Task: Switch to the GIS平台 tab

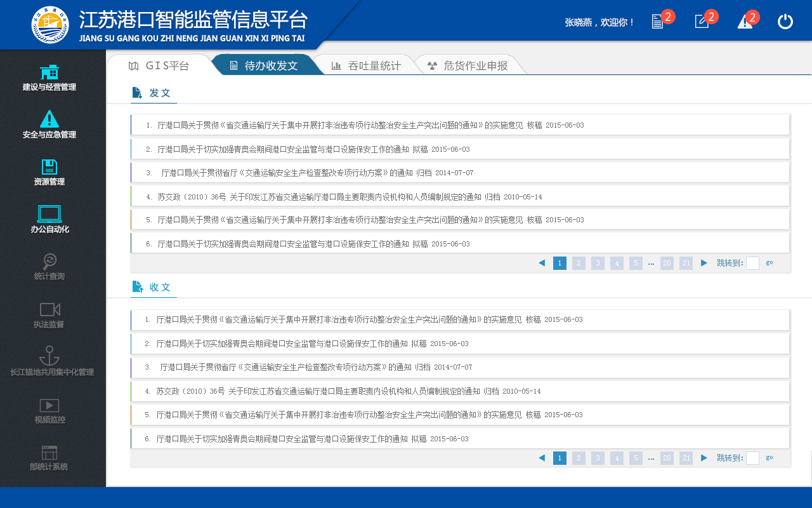Action: click(159, 65)
